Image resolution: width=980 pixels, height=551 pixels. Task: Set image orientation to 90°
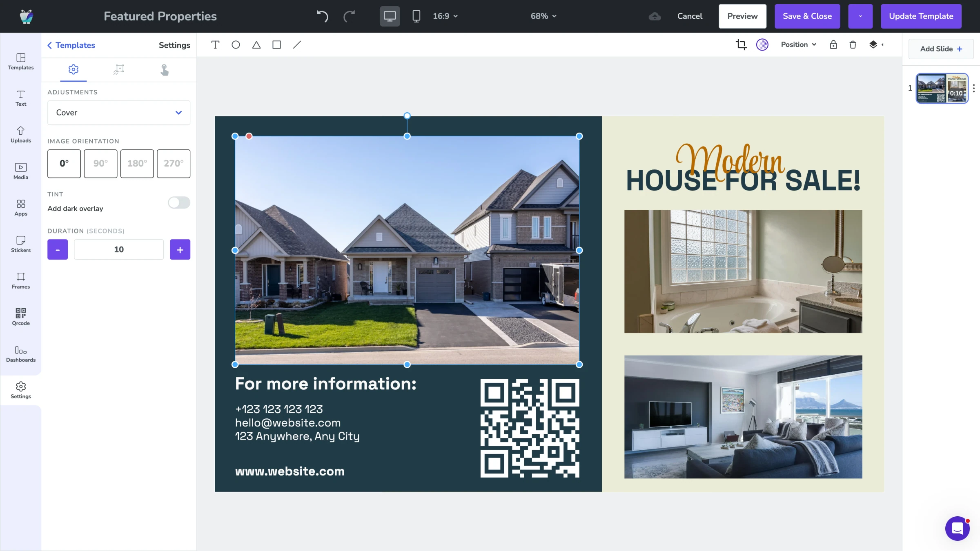coord(100,164)
